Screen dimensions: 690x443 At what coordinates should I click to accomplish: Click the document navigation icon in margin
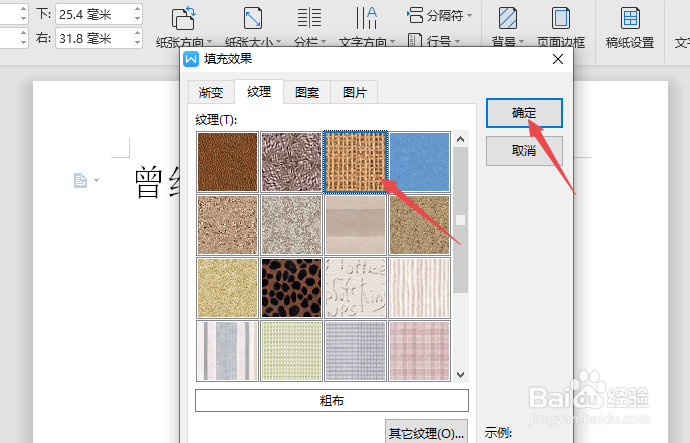pos(80,180)
